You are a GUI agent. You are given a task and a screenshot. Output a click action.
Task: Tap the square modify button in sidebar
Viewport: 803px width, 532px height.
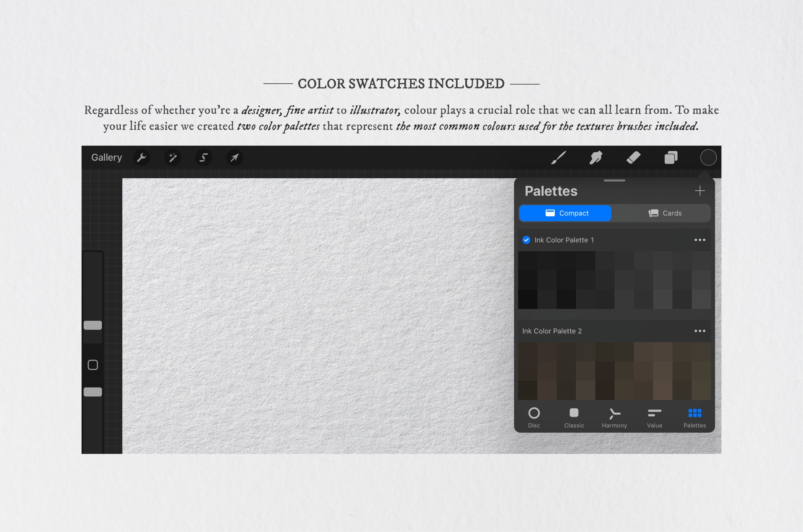click(93, 365)
